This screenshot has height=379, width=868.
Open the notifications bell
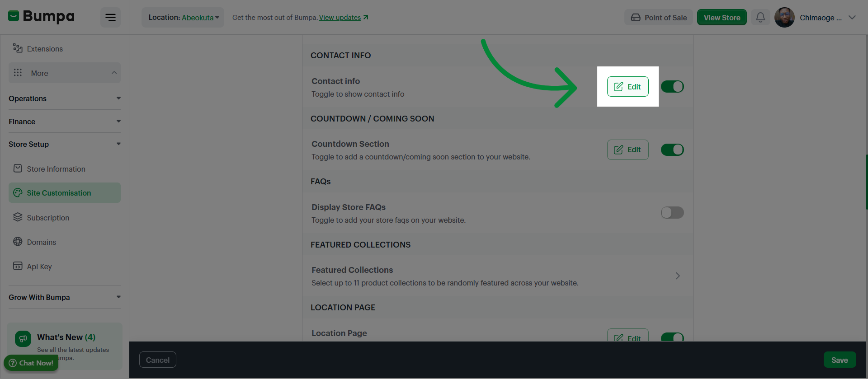(x=760, y=18)
